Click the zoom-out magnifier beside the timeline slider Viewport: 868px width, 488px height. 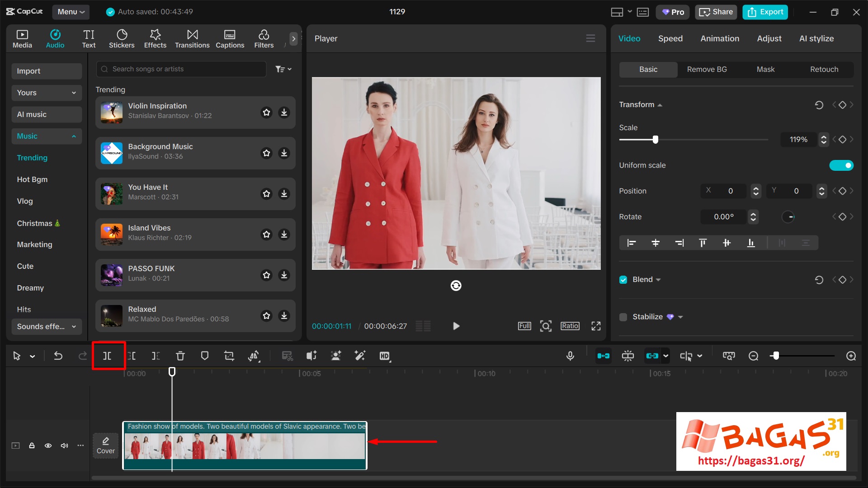tap(754, 356)
